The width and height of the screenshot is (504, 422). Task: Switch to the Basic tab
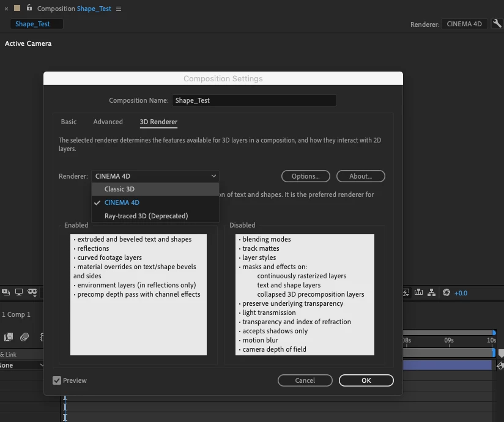(x=69, y=122)
